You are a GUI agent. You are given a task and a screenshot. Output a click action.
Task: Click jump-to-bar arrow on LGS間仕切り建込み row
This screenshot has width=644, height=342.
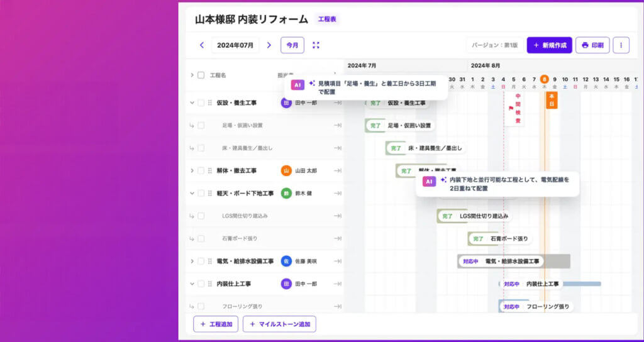click(x=338, y=216)
